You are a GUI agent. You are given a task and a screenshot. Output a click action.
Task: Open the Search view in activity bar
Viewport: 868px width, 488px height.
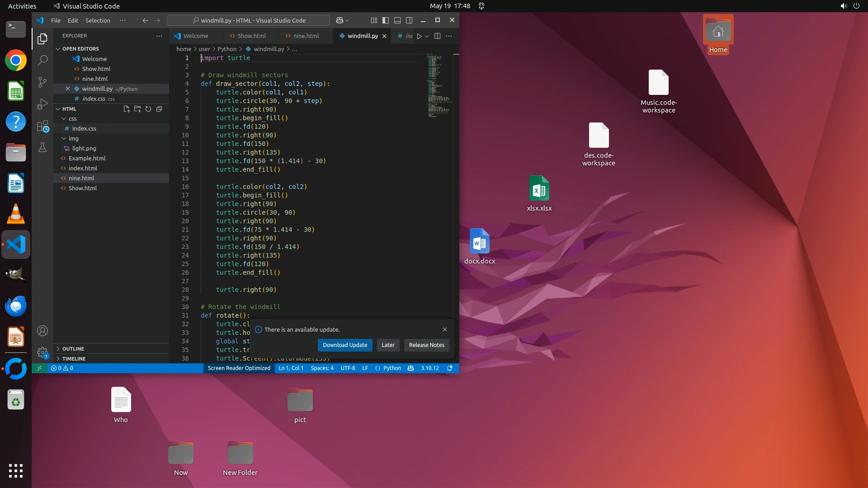pos(42,60)
